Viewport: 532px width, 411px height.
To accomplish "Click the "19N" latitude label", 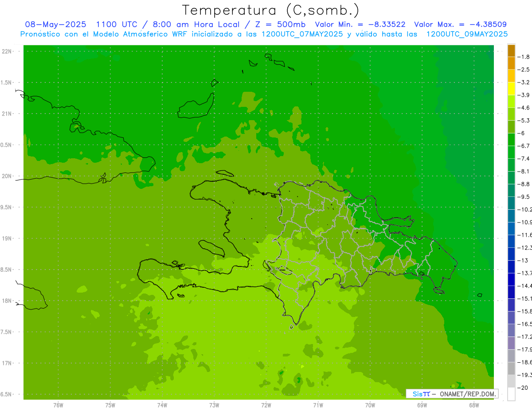I will (x=7, y=239).
